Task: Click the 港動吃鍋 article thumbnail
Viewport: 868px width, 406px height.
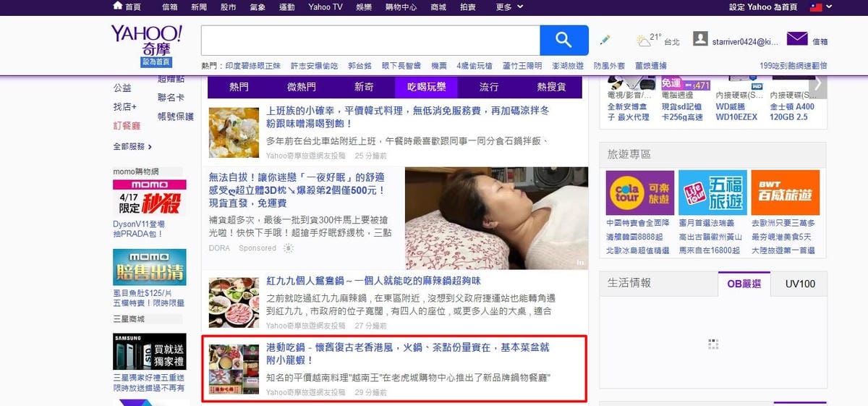Action: [x=234, y=369]
